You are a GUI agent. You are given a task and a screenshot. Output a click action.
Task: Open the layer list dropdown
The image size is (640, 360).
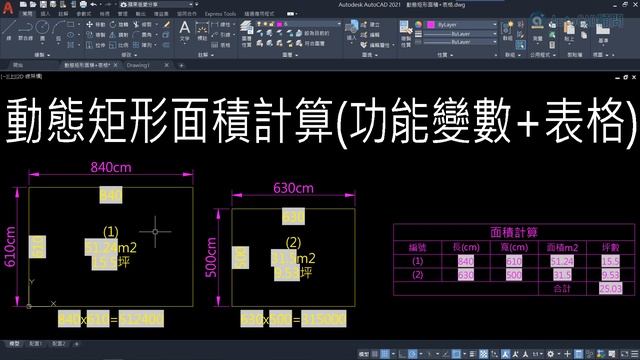tap(299, 24)
